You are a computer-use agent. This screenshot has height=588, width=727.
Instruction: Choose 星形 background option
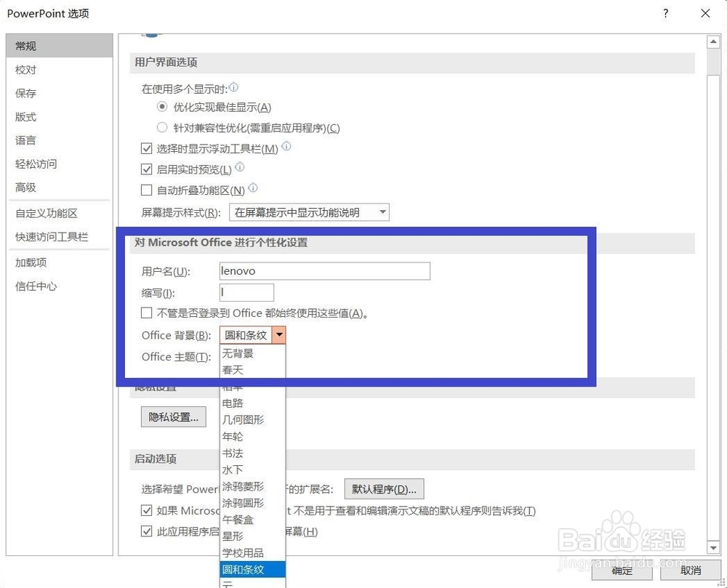click(x=252, y=536)
